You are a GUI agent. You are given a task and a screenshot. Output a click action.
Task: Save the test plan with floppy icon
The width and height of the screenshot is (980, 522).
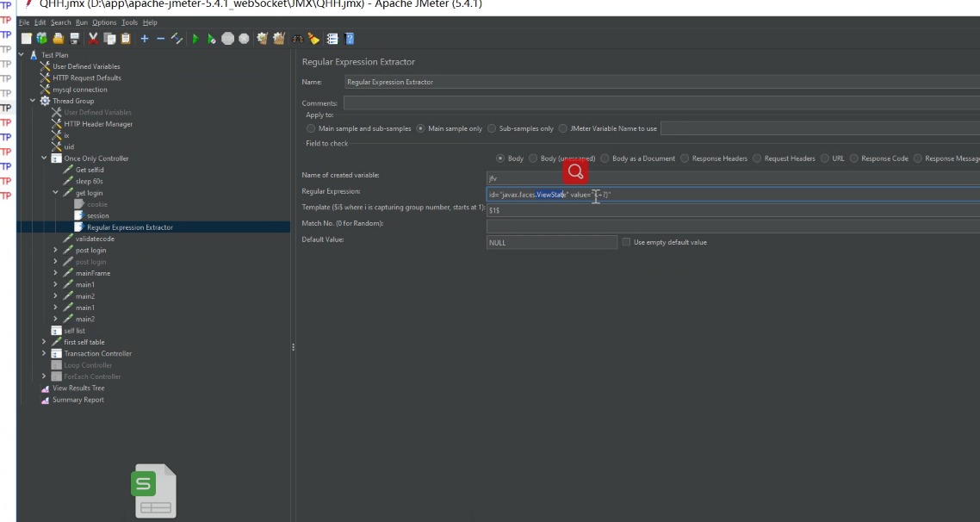click(x=74, y=39)
